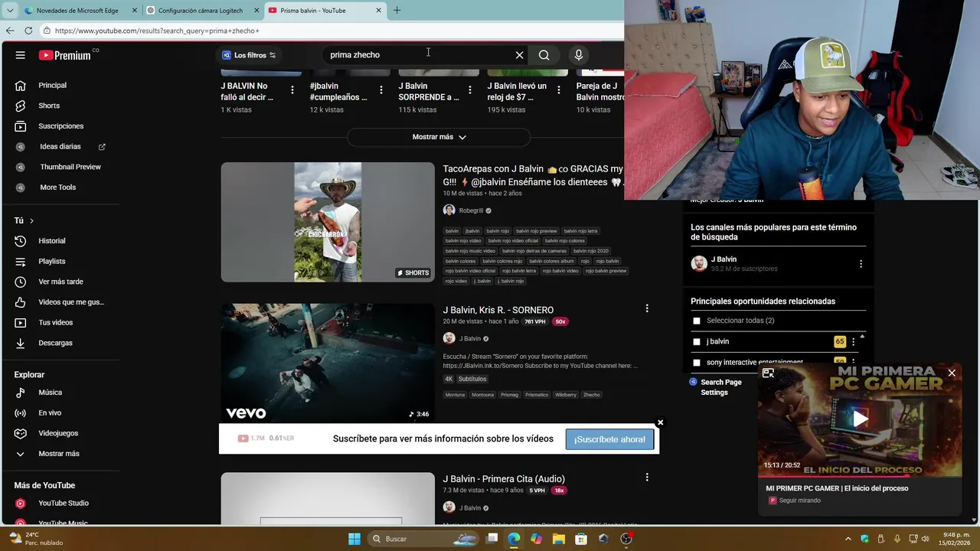Open the YouTube hamburger guide menu
Image resolution: width=980 pixels, height=551 pixels.
[x=21, y=55]
